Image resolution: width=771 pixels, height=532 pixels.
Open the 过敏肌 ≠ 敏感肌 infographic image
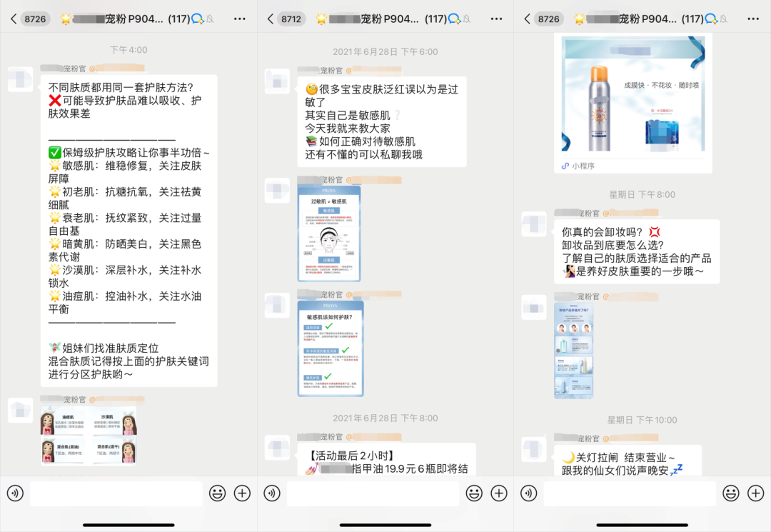coord(329,234)
